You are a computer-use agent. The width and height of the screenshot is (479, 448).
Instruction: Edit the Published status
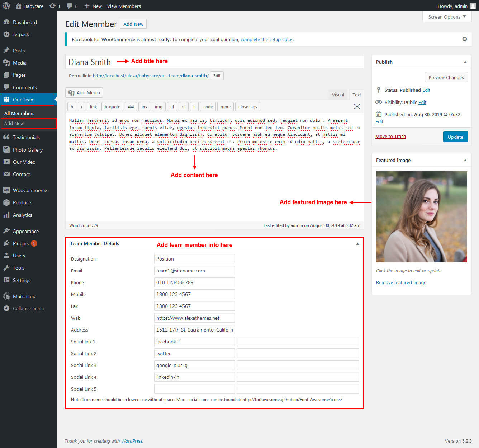[426, 90]
